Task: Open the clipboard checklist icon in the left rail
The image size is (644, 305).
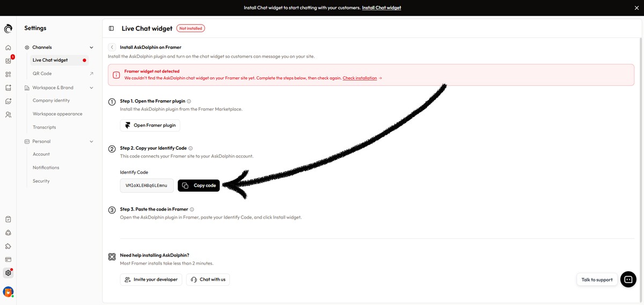Action: click(8, 219)
